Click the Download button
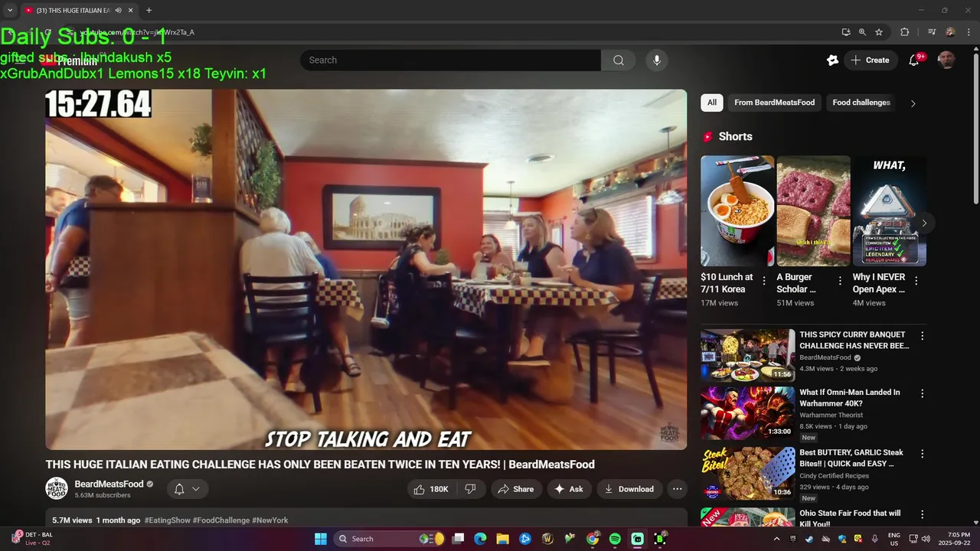Screen dimensions: 980x551 (629, 489)
